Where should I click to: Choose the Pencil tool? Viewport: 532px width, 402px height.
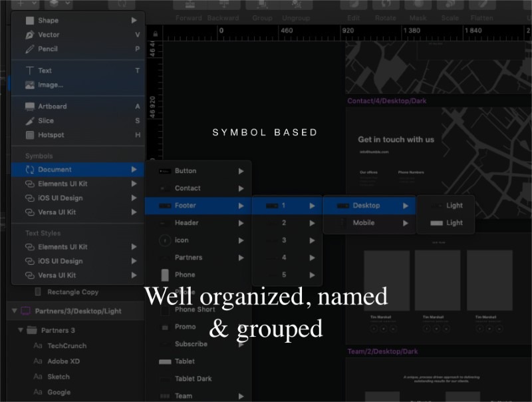(x=47, y=49)
